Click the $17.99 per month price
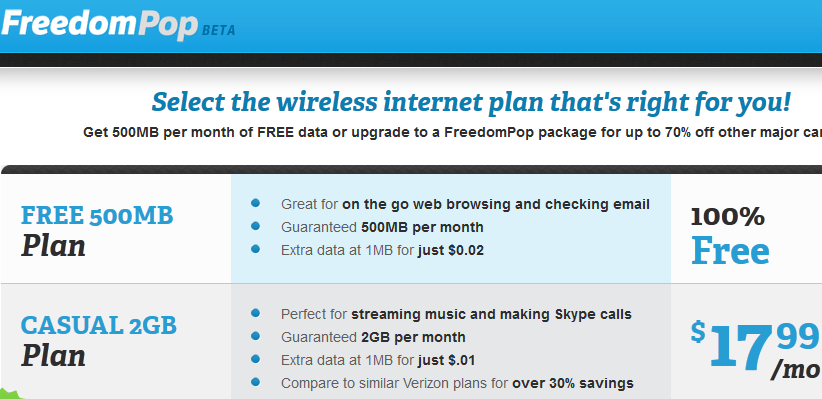Screen dimensions: 822x399 (x=755, y=349)
